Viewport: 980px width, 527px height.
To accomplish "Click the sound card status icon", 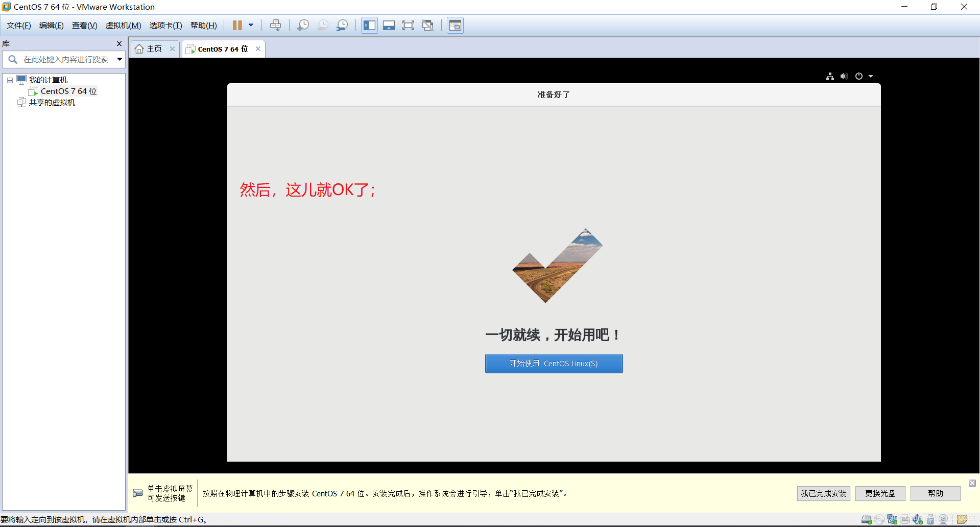I will 918,520.
